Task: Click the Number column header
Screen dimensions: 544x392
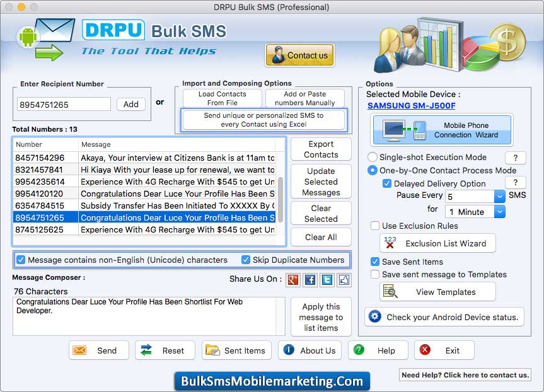Action: tap(46, 144)
